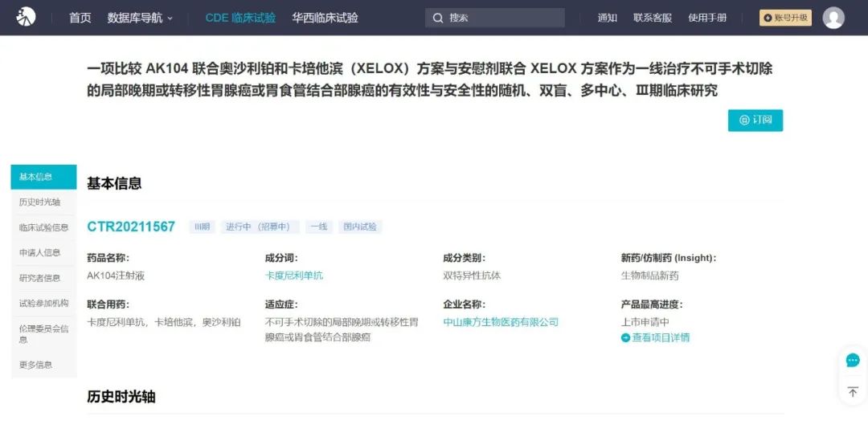Jump to 试验参加机构 in sidebar
The height and width of the screenshot is (429, 868).
[43, 303]
